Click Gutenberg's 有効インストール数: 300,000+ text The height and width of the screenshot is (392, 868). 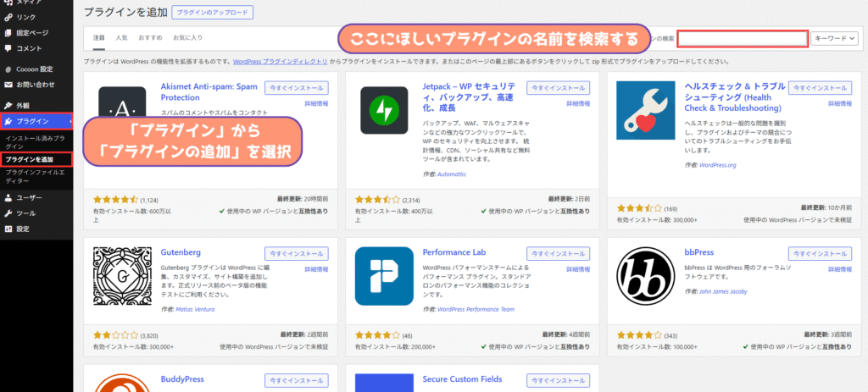coord(133,346)
